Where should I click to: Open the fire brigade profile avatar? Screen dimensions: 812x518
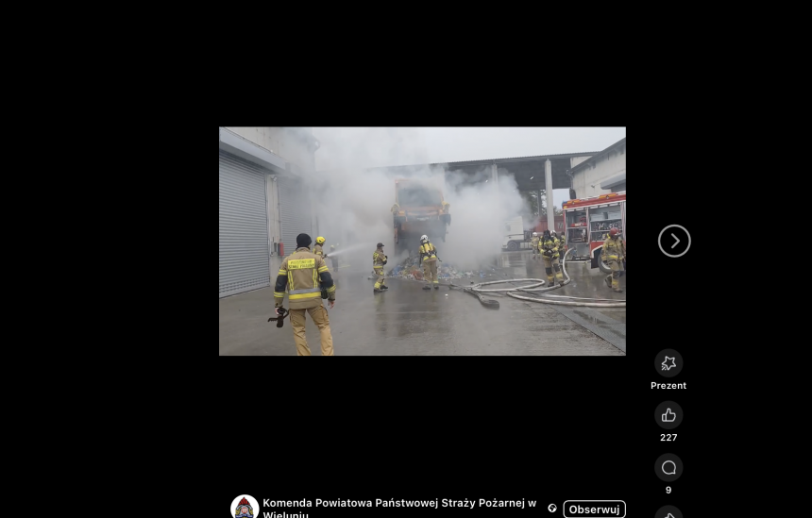[x=245, y=507]
